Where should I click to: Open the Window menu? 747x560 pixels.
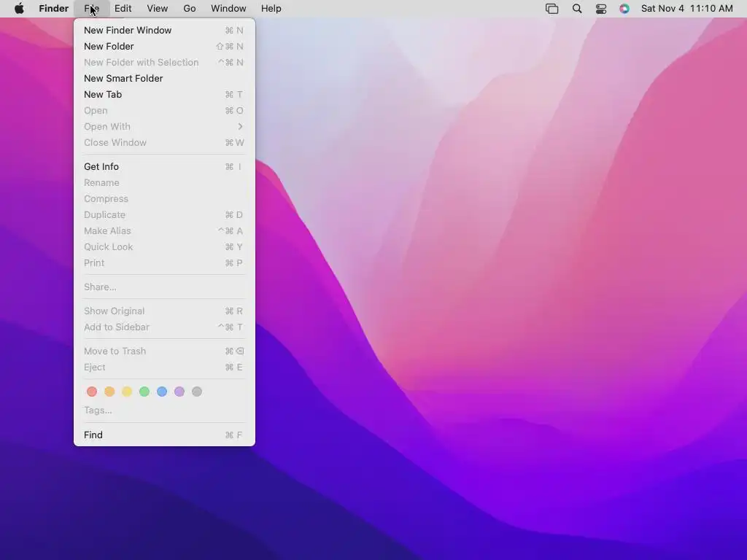click(x=228, y=9)
